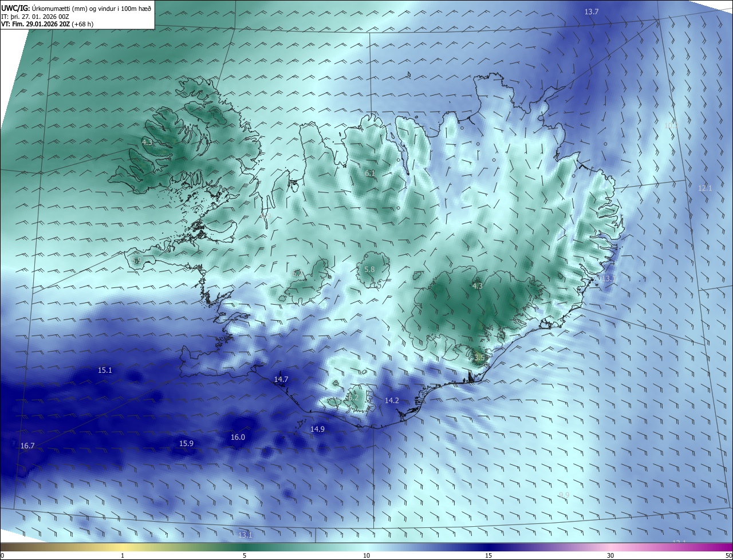Image resolution: width=733 pixels, height=560 pixels.
Task: Click the 13.7 value near the top edge
Action: [592, 12]
